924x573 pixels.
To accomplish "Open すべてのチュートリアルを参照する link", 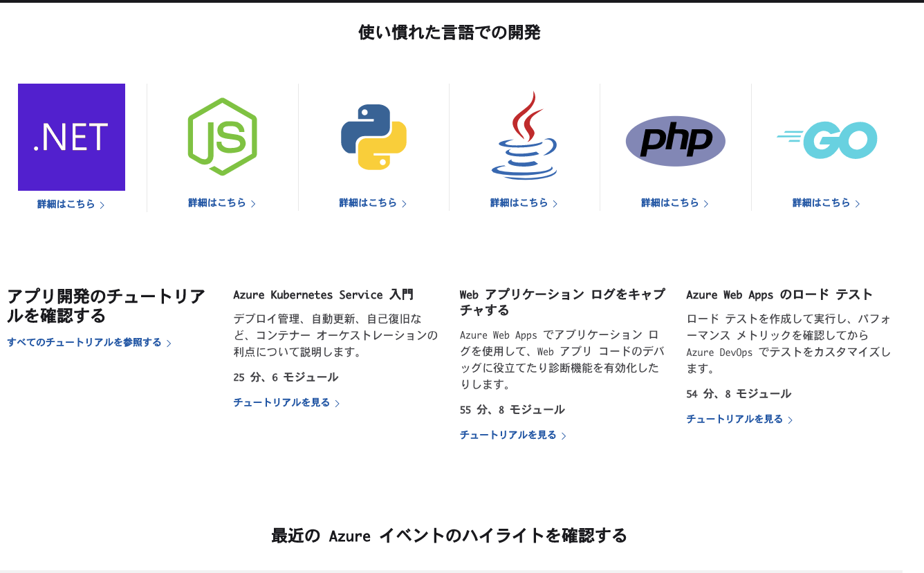I will pyautogui.click(x=84, y=342).
